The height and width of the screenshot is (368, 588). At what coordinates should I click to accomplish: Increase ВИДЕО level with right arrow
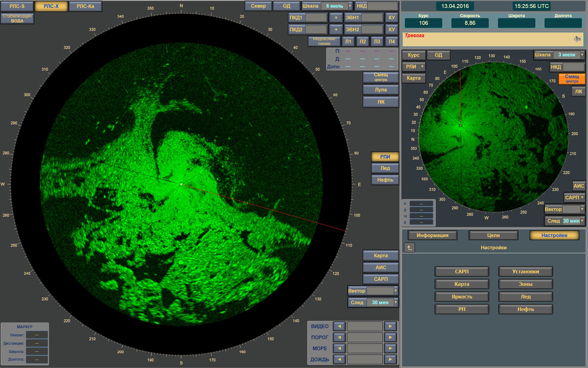390,326
